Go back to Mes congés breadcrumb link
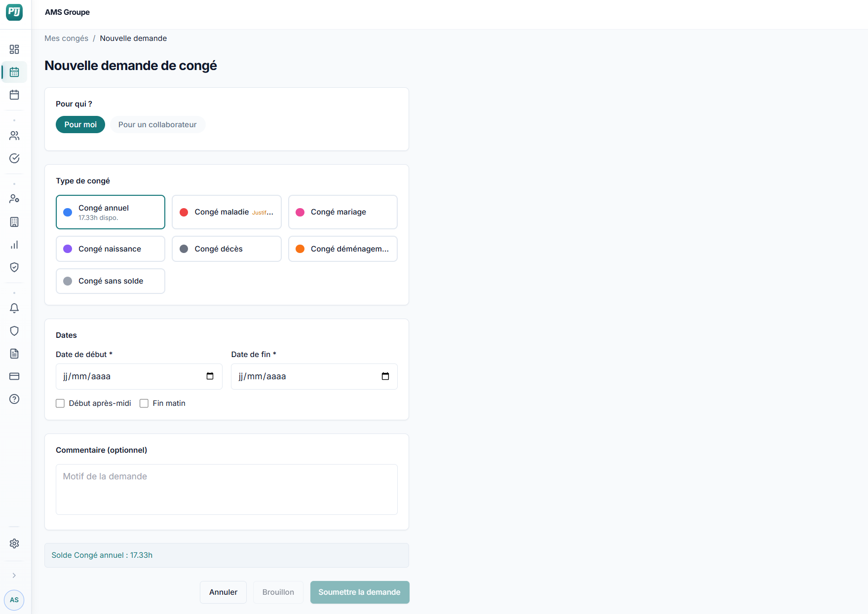Screen dimensions: 868x614 point(66,38)
